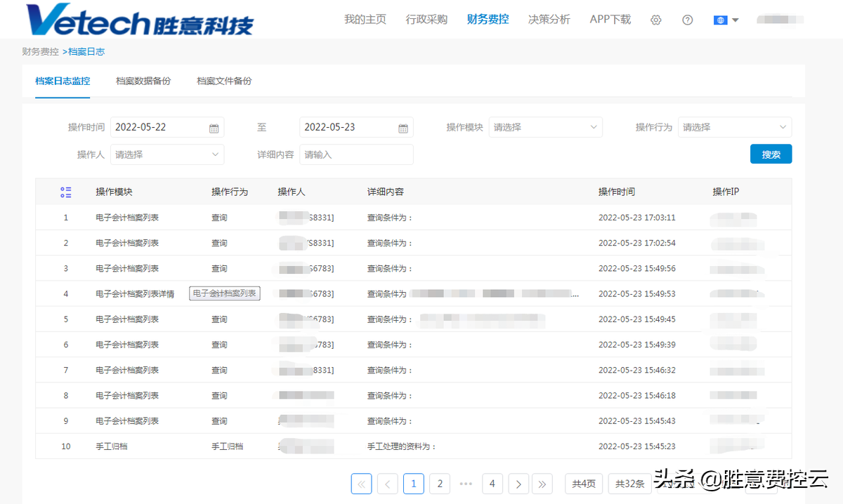Open the help question mark icon
This screenshot has width=843, height=504.
point(688,20)
